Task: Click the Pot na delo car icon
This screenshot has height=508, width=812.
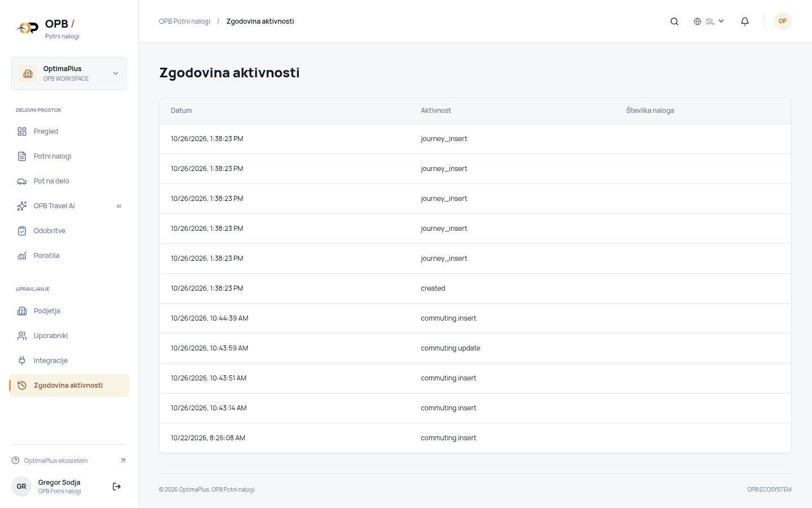Action: tap(22, 181)
